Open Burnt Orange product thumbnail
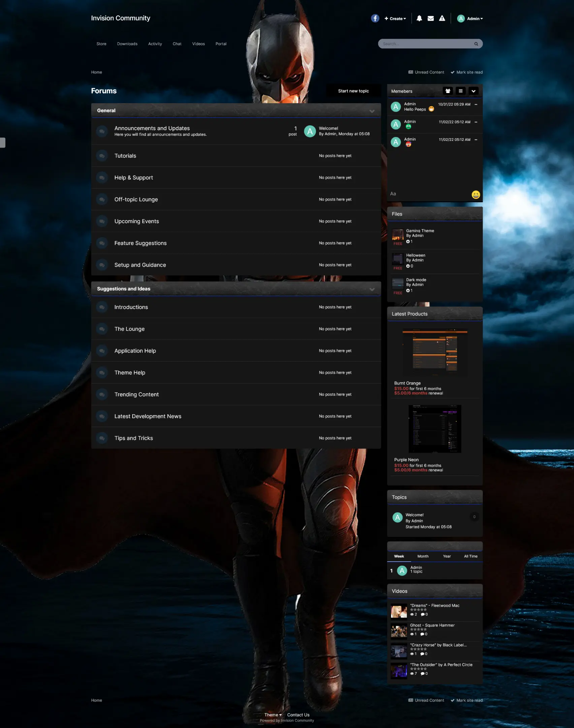This screenshot has width=574, height=728. point(435,353)
